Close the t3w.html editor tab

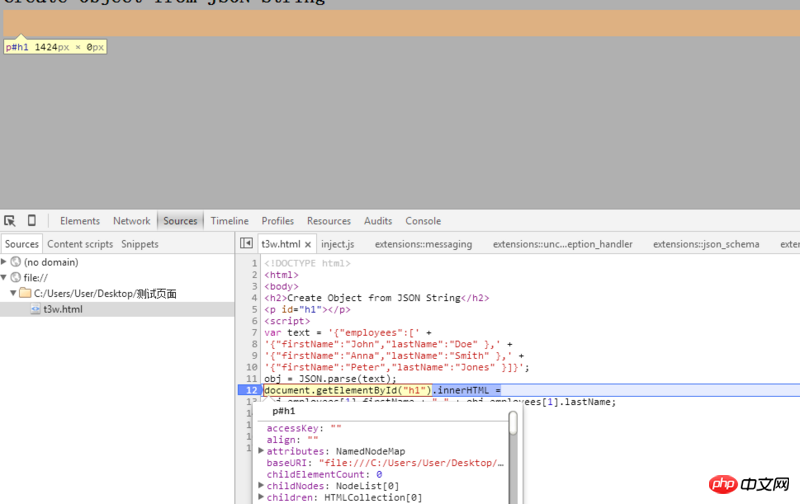click(x=309, y=244)
